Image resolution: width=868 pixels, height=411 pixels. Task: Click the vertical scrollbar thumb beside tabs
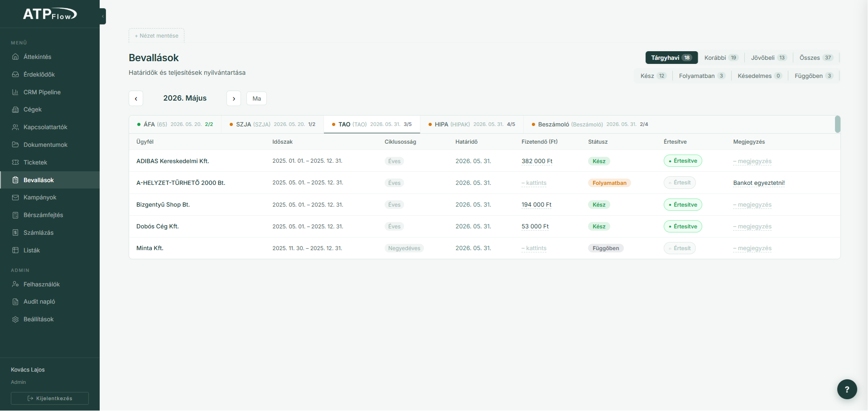(x=838, y=124)
